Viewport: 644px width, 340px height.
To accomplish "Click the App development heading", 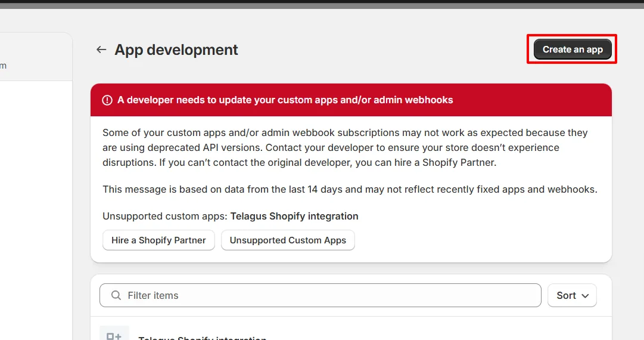I will 176,50.
